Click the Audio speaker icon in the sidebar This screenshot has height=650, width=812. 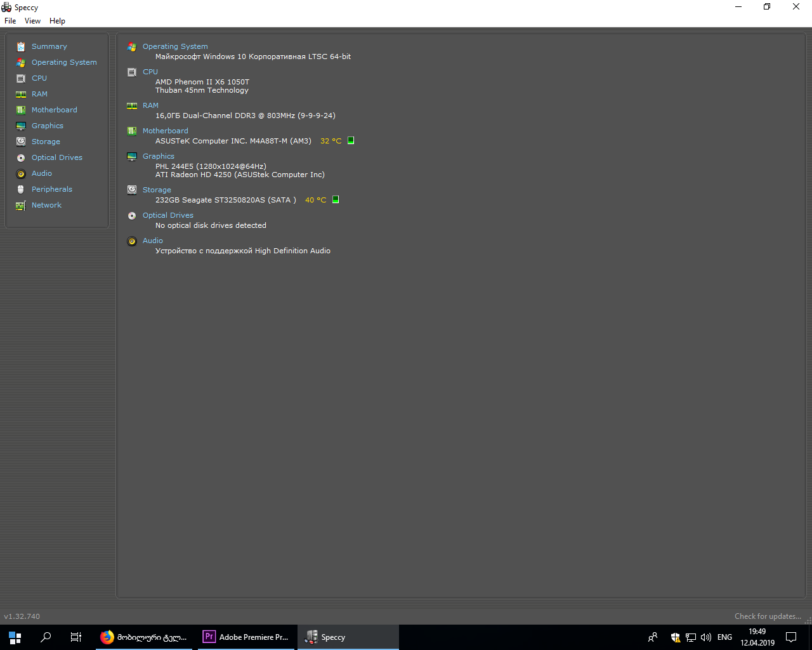click(21, 173)
